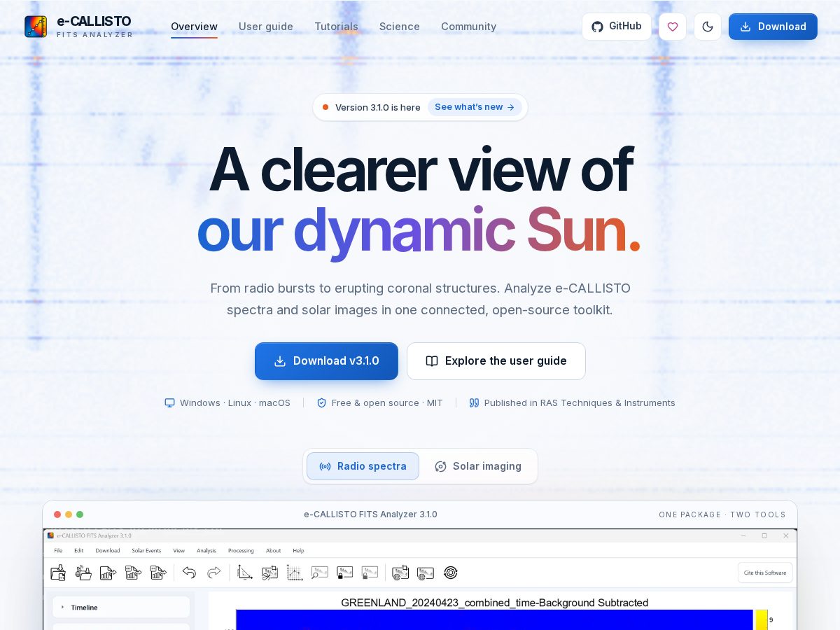Expand the Timeline panel
This screenshot has height=630, width=840.
tap(122, 608)
